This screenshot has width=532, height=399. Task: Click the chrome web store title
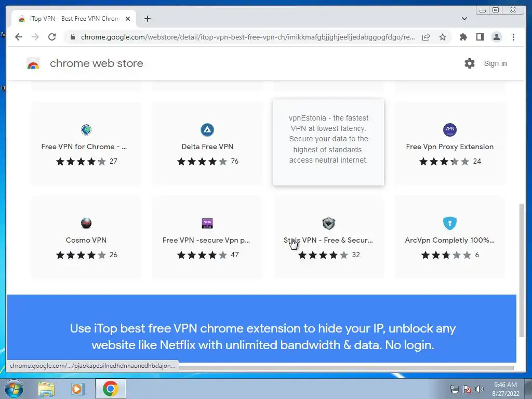(96, 63)
